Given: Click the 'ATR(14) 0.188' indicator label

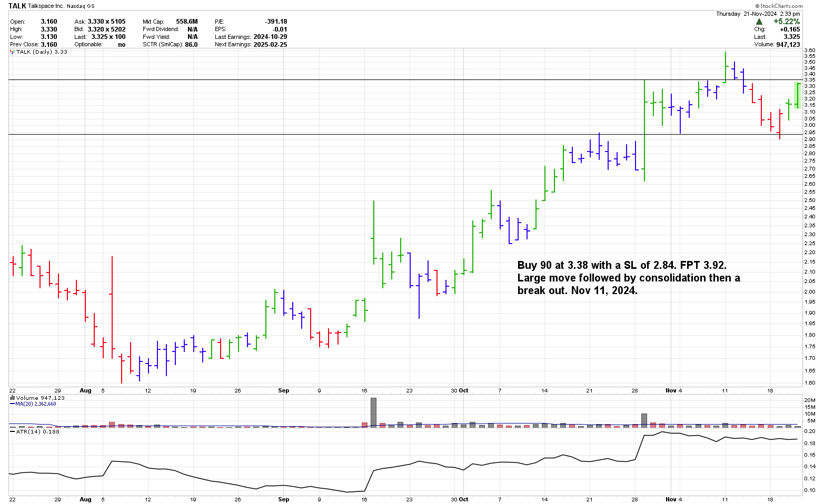Looking at the screenshot, I should pyautogui.click(x=38, y=431).
